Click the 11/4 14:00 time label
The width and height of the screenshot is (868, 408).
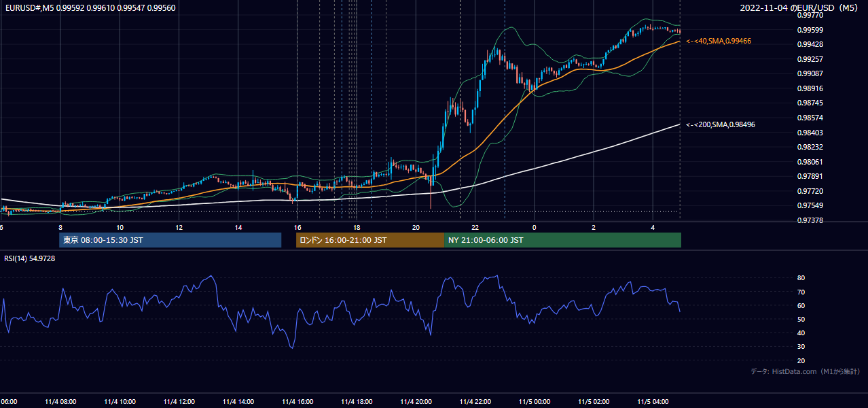pos(238,401)
